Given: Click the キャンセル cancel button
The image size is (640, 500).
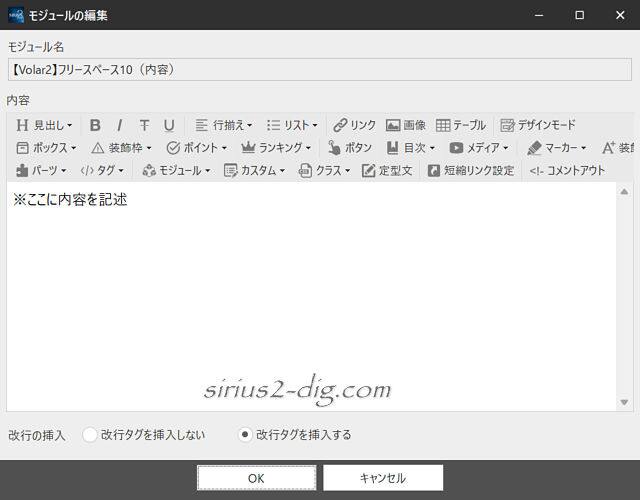Looking at the screenshot, I should (x=383, y=478).
